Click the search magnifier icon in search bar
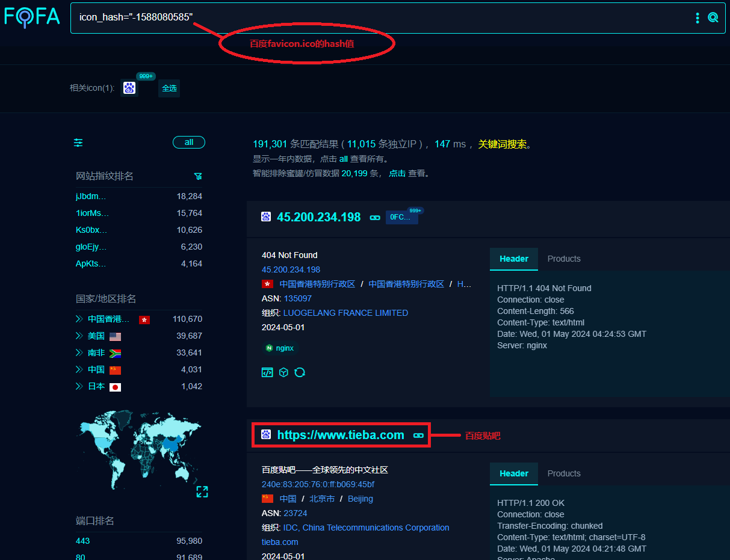Image resolution: width=730 pixels, height=560 pixels. (713, 18)
